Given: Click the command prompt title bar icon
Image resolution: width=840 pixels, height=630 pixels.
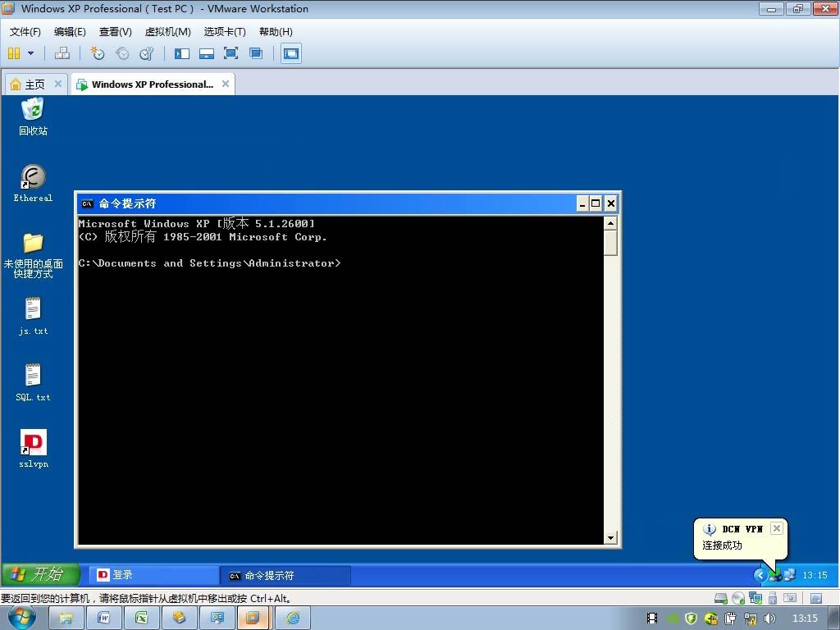Looking at the screenshot, I should (x=87, y=203).
